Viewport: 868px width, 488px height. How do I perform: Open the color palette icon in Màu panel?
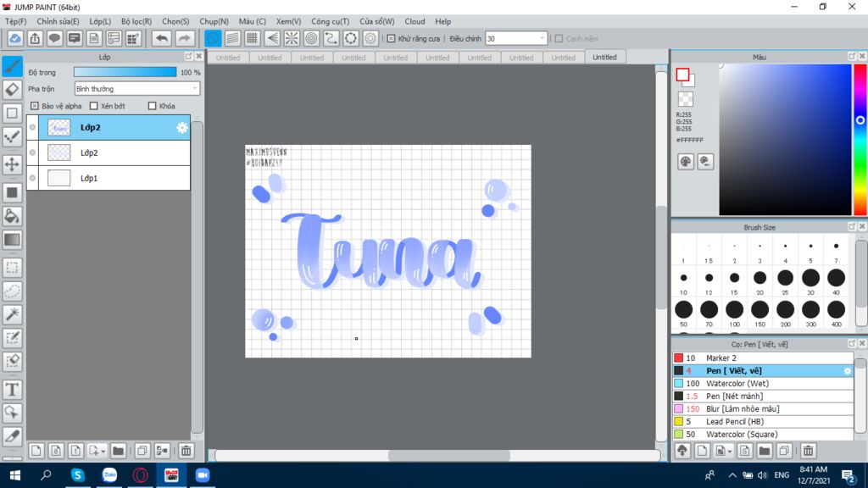(685, 162)
